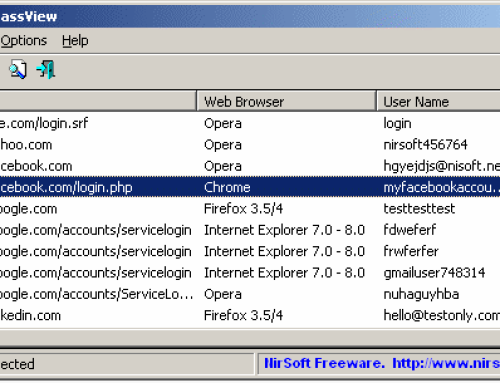Click the Exit door toolbar icon
The image size is (500, 383).
click(x=46, y=69)
